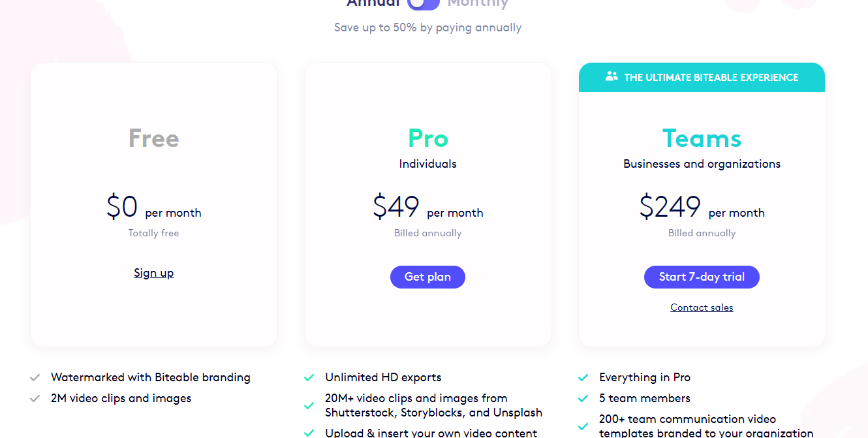Click the Pro plan heading
This screenshot has width=868, height=438.
[427, 138]
